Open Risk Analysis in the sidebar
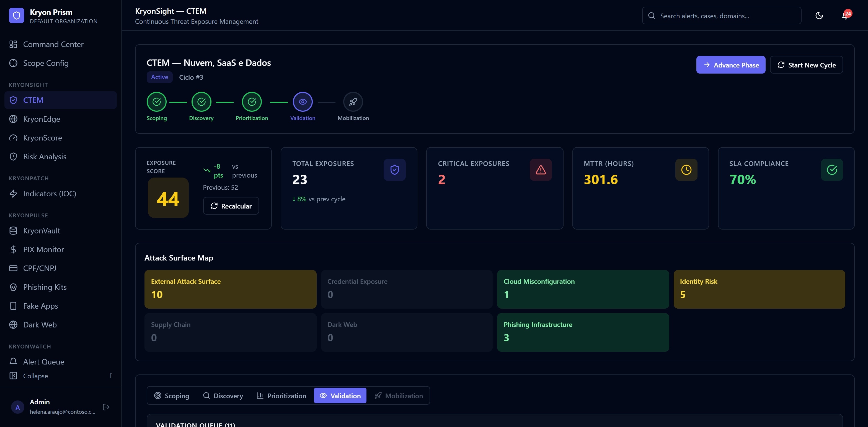Viewport: 868px width, 427px height. [61, 157]
